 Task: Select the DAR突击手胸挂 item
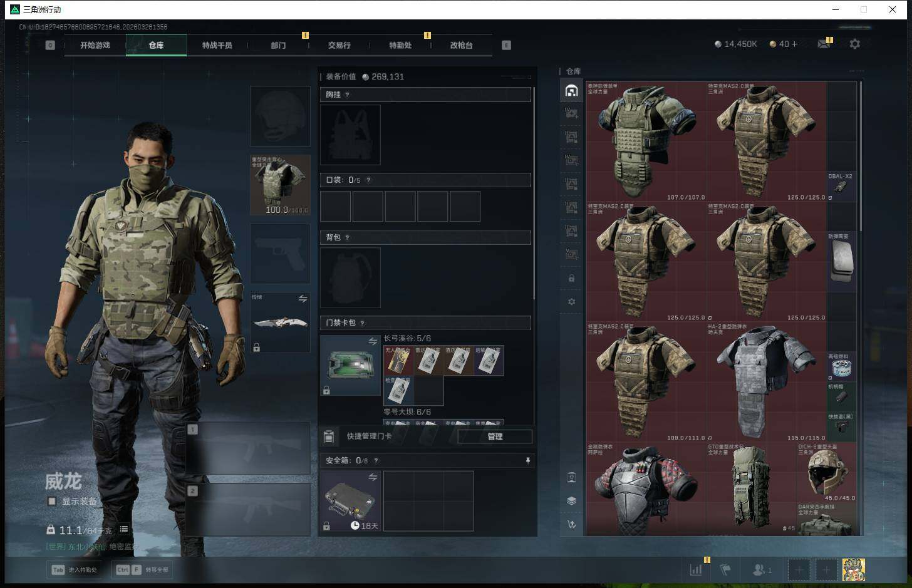coord(827,519)
